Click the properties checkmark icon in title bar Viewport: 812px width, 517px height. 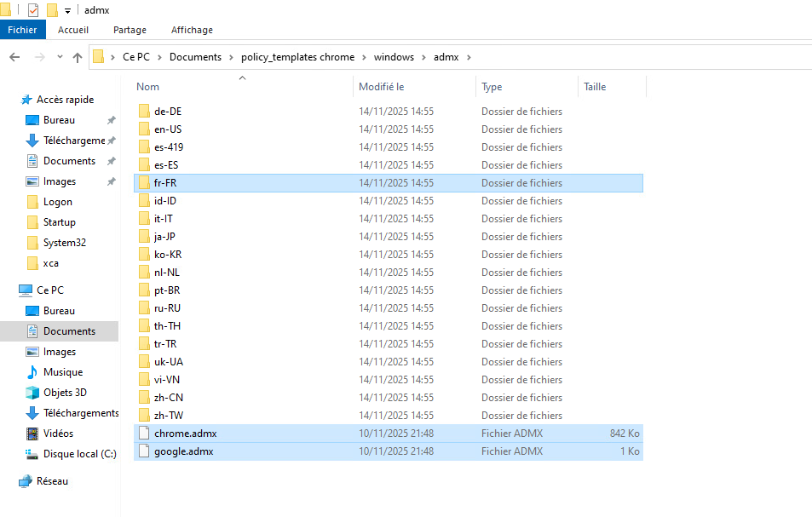tap(33, 9)
